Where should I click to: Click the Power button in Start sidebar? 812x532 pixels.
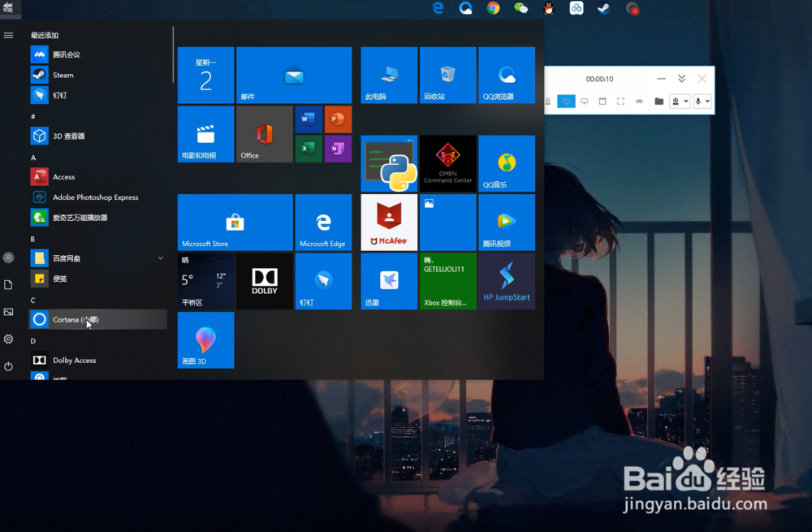click(8, 366)
